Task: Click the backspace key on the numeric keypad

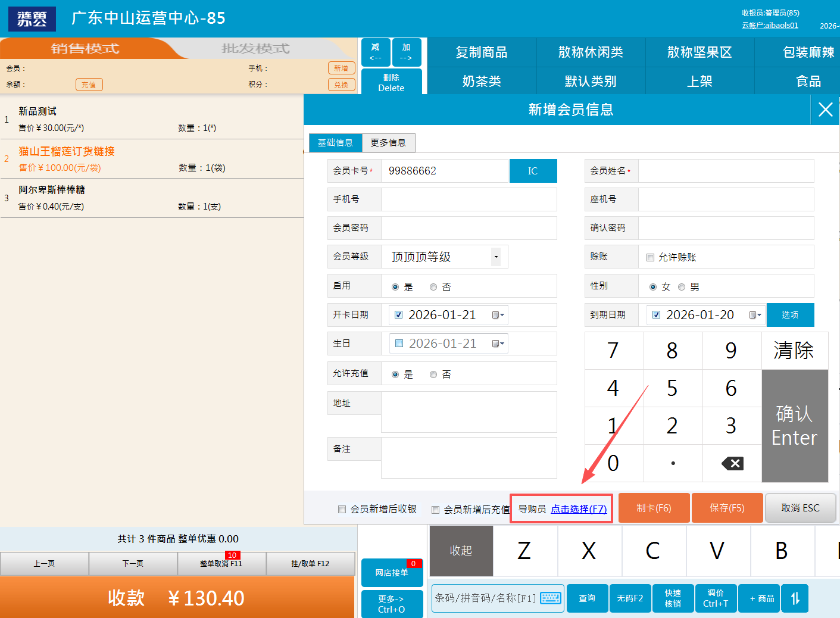Action: (732, 463)
